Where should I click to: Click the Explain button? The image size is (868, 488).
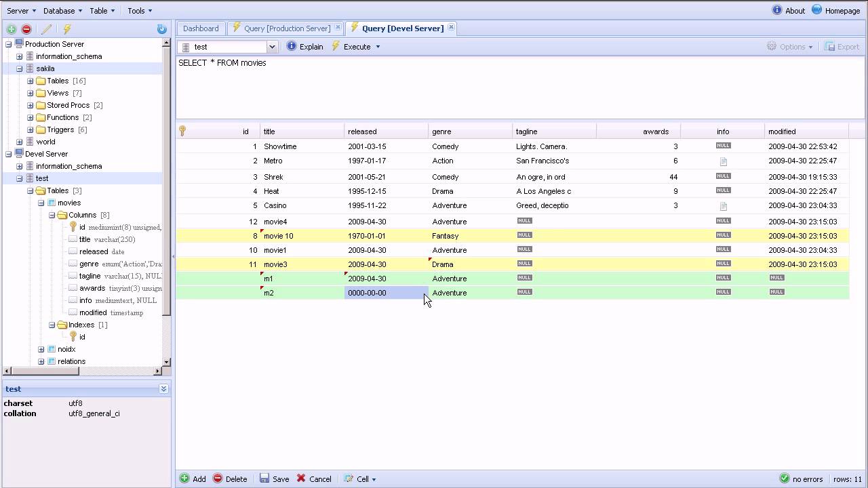[x=304, y=47]
